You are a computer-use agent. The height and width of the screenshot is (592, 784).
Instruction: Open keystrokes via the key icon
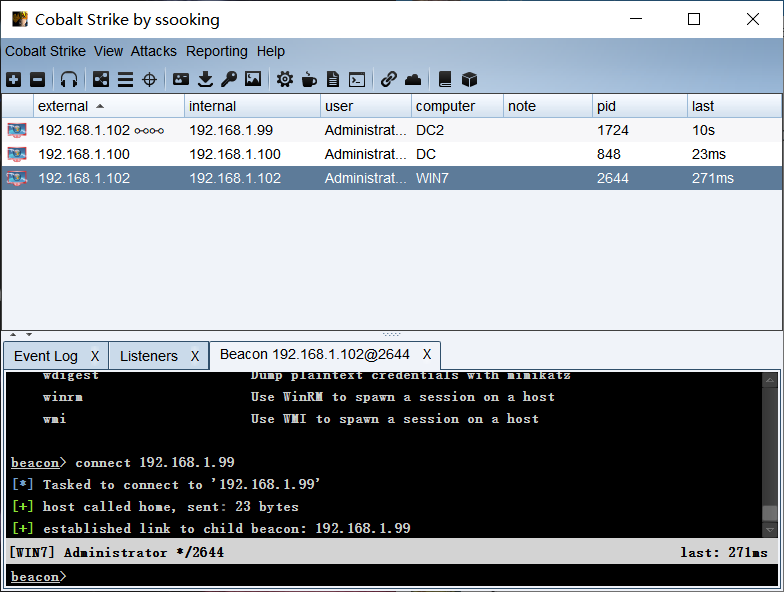[x=229, y=79]
